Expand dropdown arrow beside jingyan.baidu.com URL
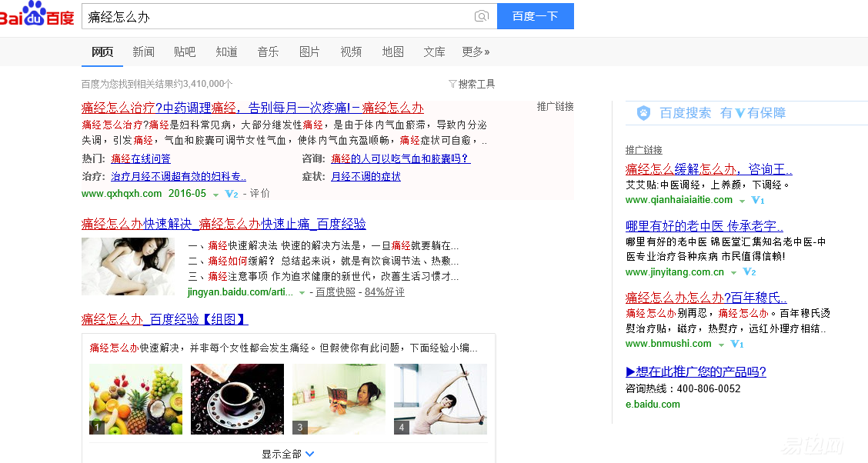Image resolution: width=868 pixels, height=463 pixels. coord(302,292)
